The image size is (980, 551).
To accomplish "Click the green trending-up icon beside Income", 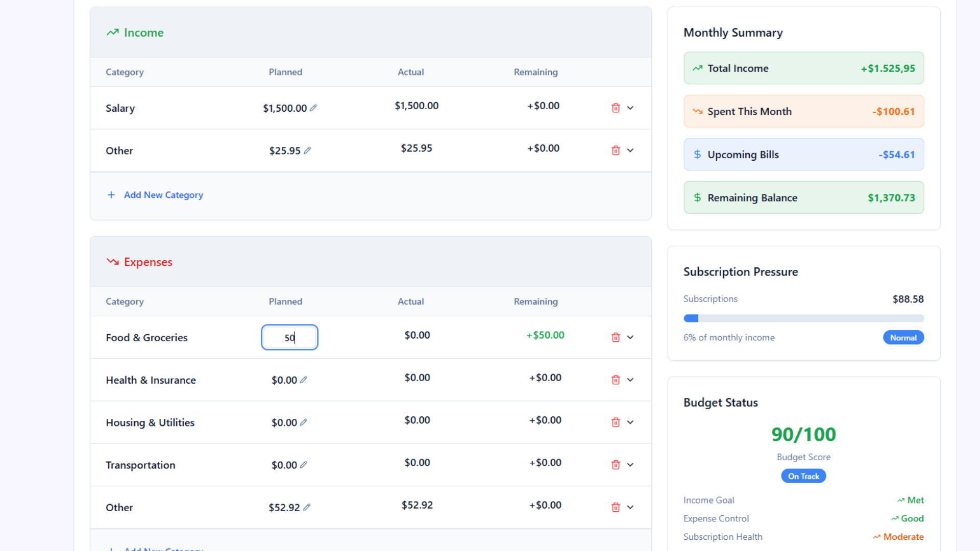I will click(x=112, y=32).
